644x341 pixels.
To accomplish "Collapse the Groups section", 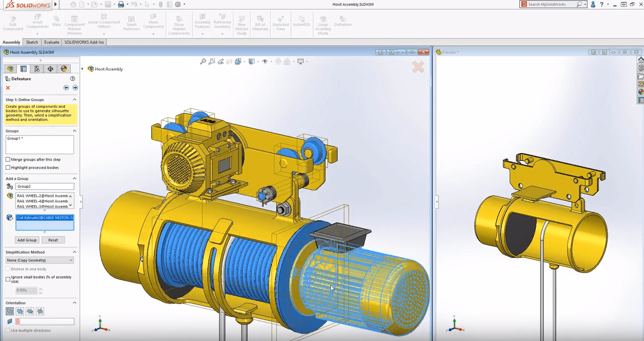I will click(x=75, y=131).
